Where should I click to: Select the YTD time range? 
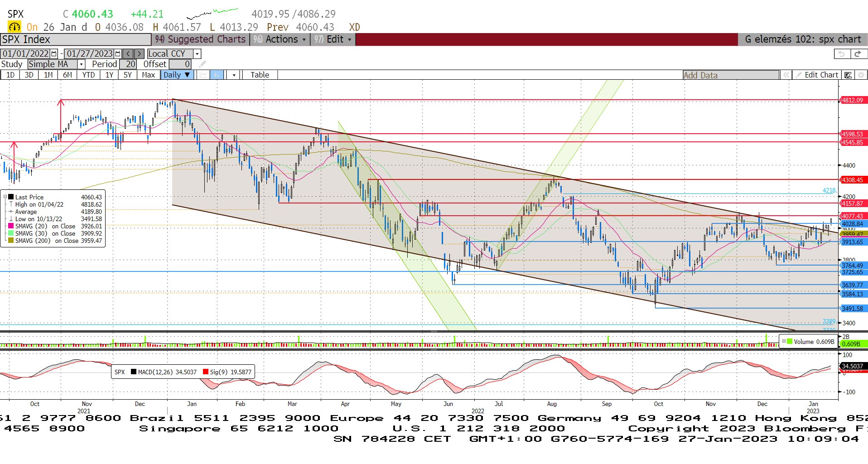point(88,75)
